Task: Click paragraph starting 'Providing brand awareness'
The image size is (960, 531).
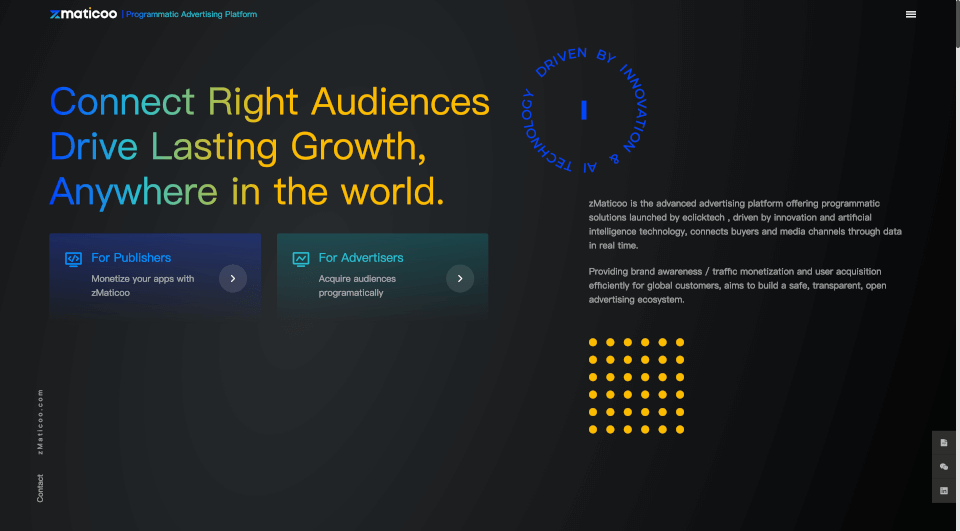Action: [737, 285]
